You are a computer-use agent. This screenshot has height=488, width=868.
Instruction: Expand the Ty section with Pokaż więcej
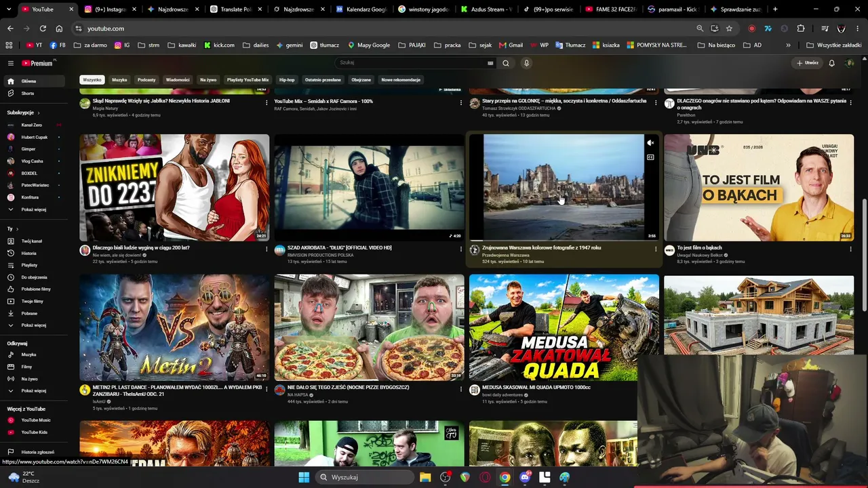(33, 325)
